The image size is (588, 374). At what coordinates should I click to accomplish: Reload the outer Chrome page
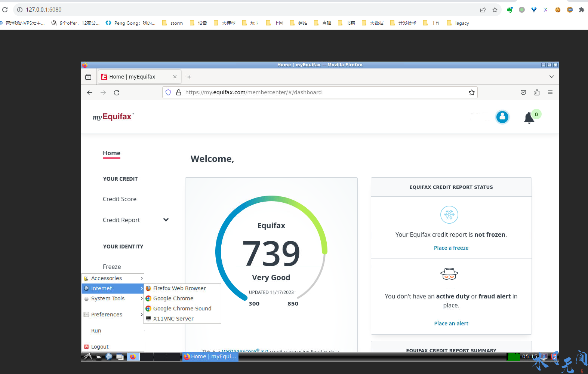[5, 10]
